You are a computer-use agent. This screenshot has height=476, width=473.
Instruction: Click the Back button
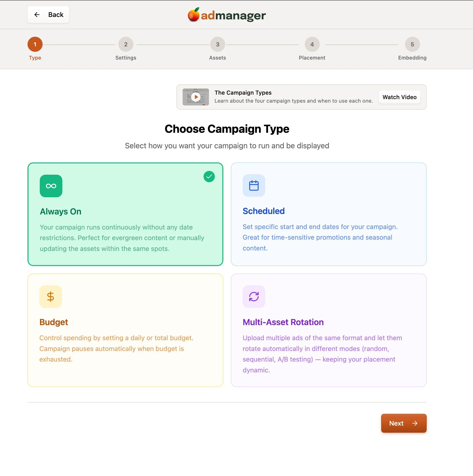[x=48, y=15]
